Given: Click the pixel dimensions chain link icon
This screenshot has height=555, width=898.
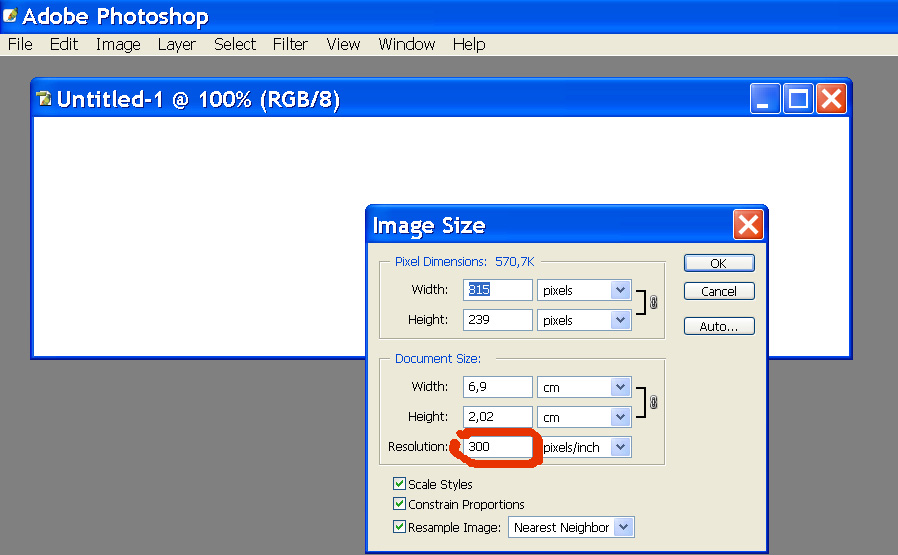Looking at the screenshot, I should tap(653, 302).
